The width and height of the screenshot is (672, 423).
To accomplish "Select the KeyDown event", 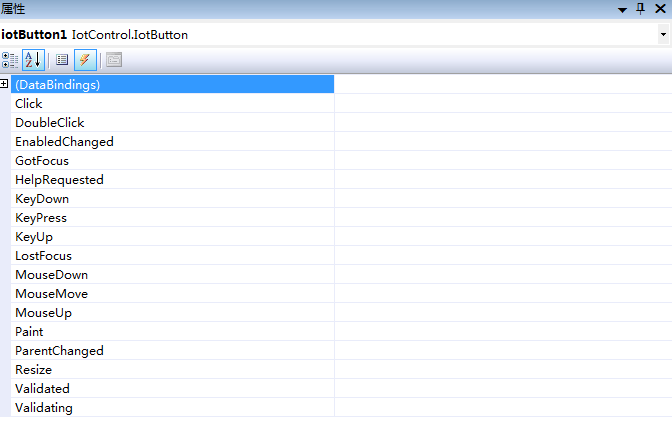I will (x=172, y=199).
